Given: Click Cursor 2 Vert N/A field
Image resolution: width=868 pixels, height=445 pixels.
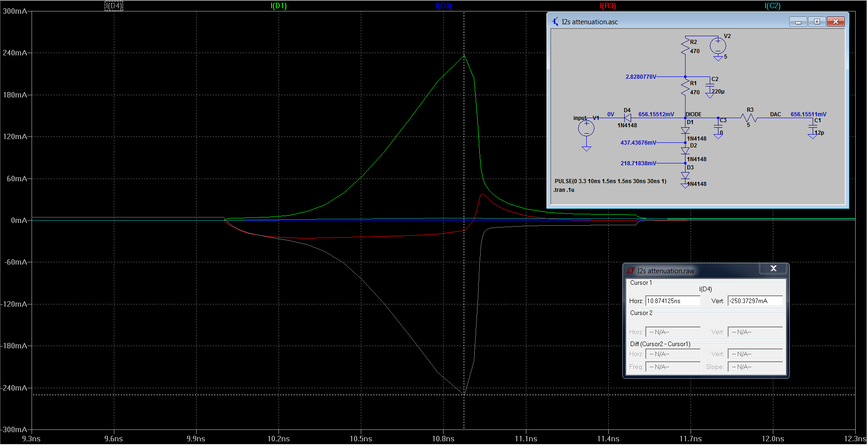Looking at the screenshot, I should [x=755, y=332].
